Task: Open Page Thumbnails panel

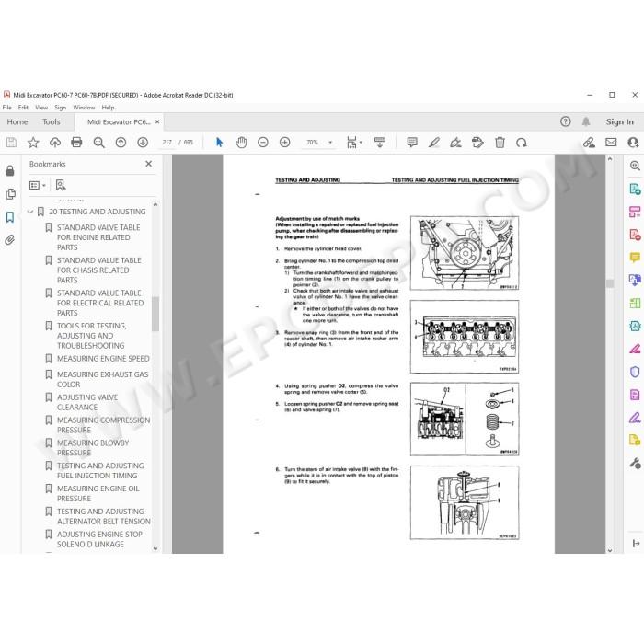Action: 11,194
